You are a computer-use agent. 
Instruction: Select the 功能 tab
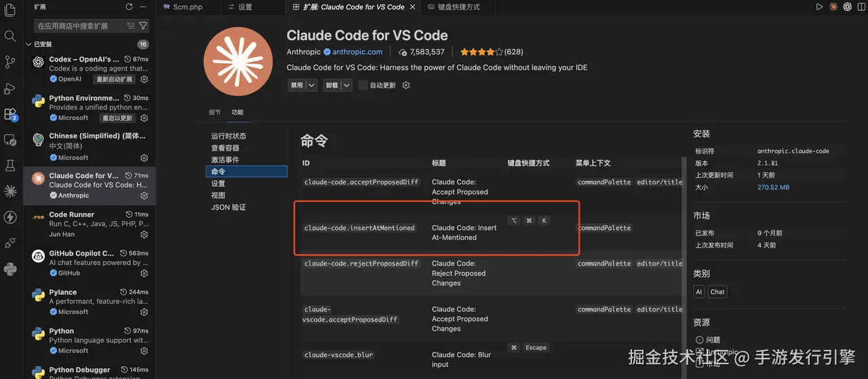[x=237, y=113]
